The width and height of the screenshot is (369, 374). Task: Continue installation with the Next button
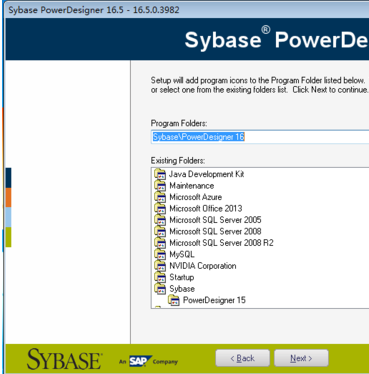[301, 358]
